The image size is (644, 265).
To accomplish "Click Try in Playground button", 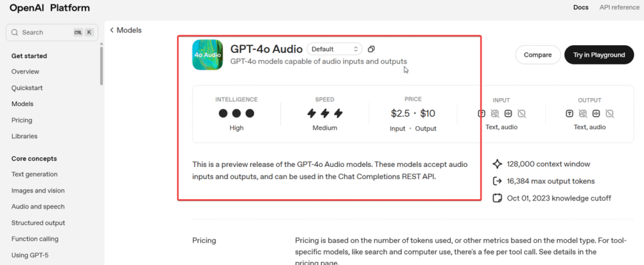I will (x=599, y=55).
